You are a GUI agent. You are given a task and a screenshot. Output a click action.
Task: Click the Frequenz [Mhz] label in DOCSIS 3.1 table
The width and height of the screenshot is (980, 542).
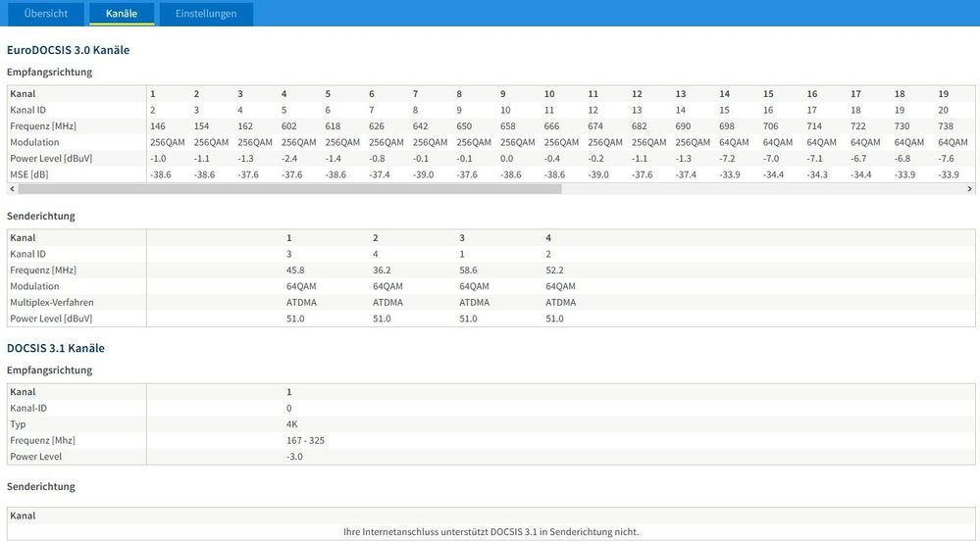pyautogui.click(x=42, y=440)
